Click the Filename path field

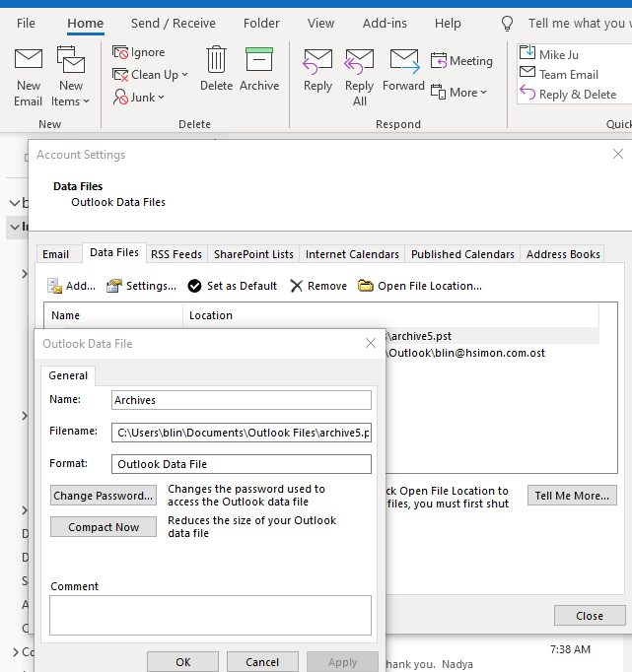[242, 433]
